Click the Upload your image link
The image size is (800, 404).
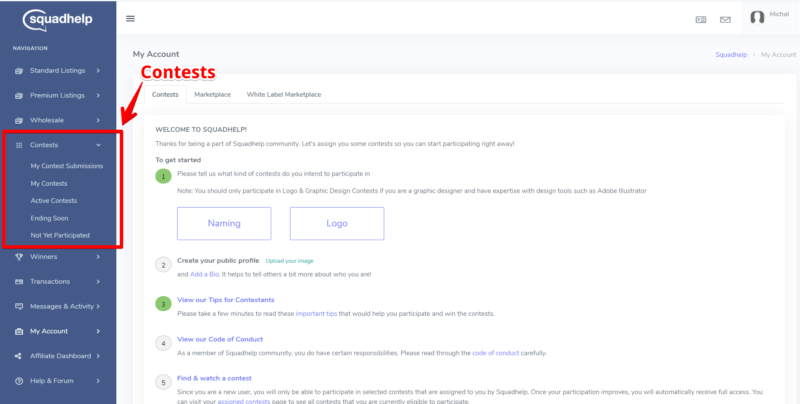(289, 261)
